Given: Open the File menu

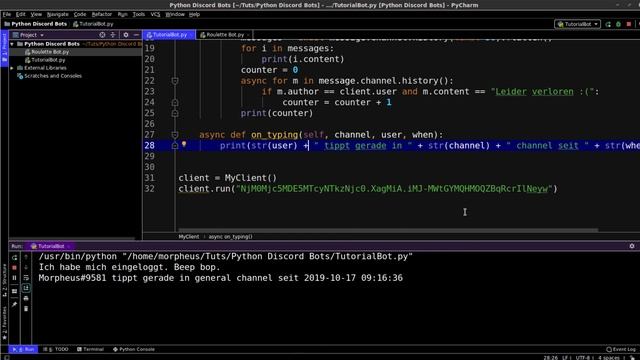Looking at the screenshot, I should pyautogui.click(x=7, y=14).
